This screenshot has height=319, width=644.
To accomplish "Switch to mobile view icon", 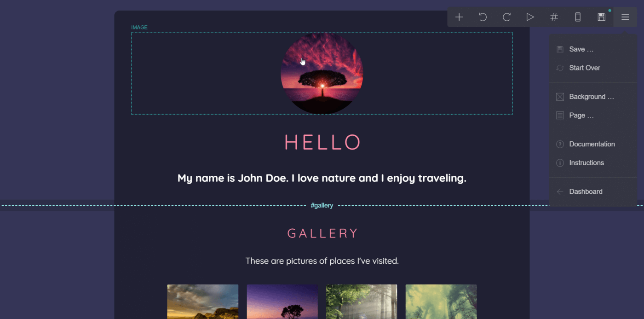I will [x=578, y=17].
